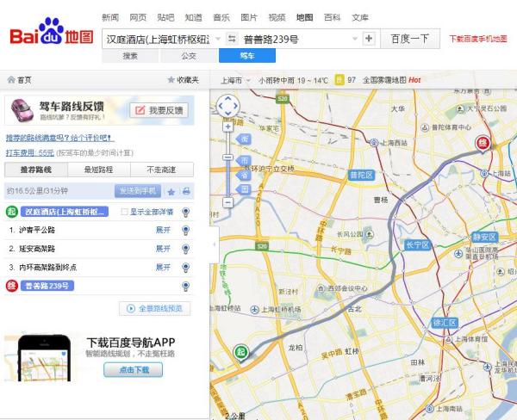Open the 上海市 city dropdown

pos(234,80)
